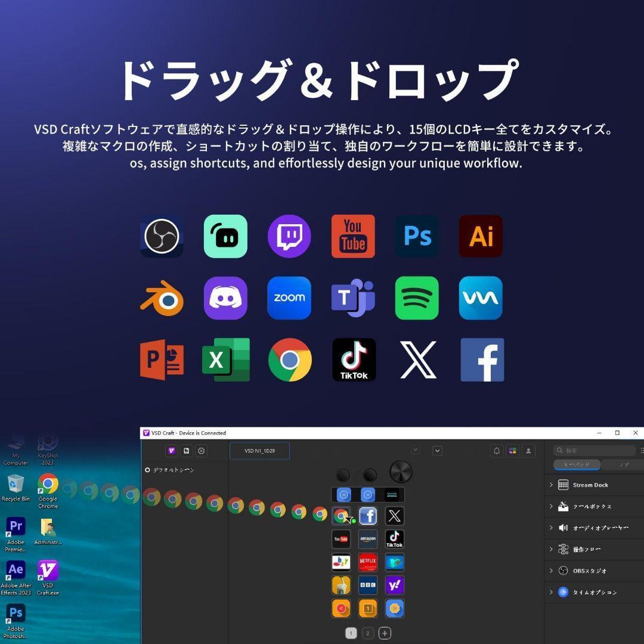Click the purple VSD logo toolbar button
This screenshot has height=644, width=644.
(x=172, y=451)
